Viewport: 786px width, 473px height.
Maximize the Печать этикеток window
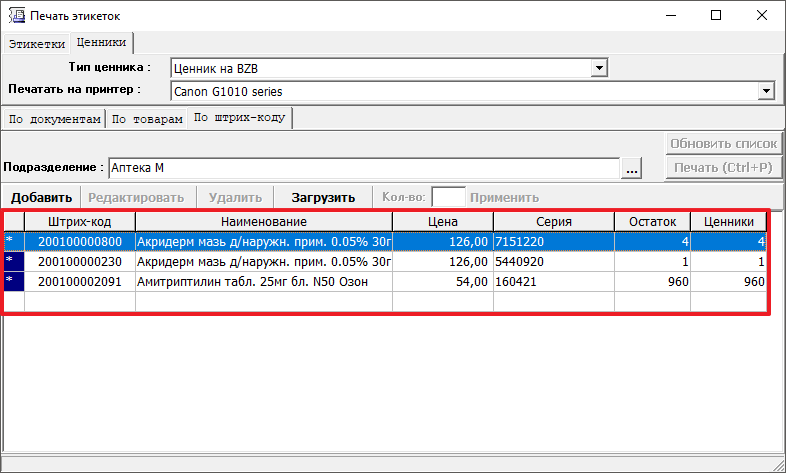716,16
